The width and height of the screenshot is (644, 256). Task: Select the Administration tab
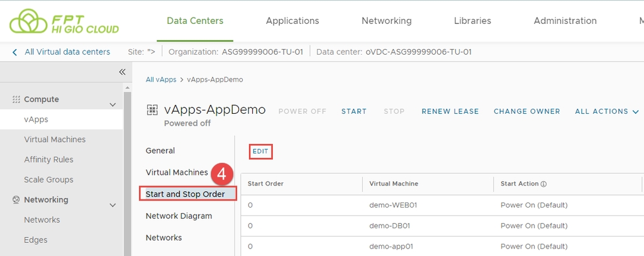565,21
